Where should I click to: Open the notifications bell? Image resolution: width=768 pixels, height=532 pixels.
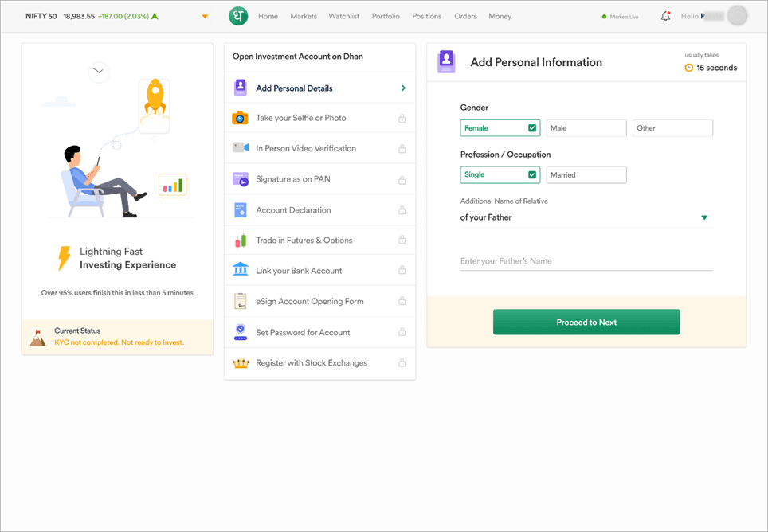click(x=665, y=16)
